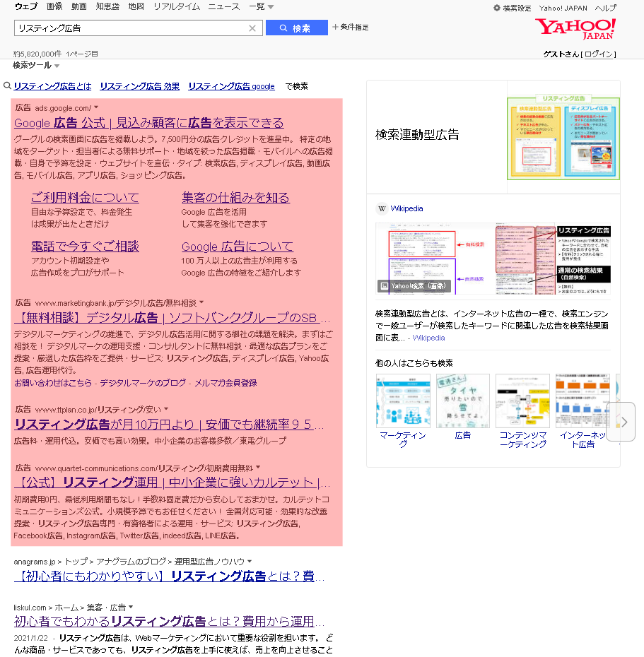Screen dimensions: 644x657
Task: Open the 【初心者にもわかりやすい】 result title
Action: coord(170,576)
